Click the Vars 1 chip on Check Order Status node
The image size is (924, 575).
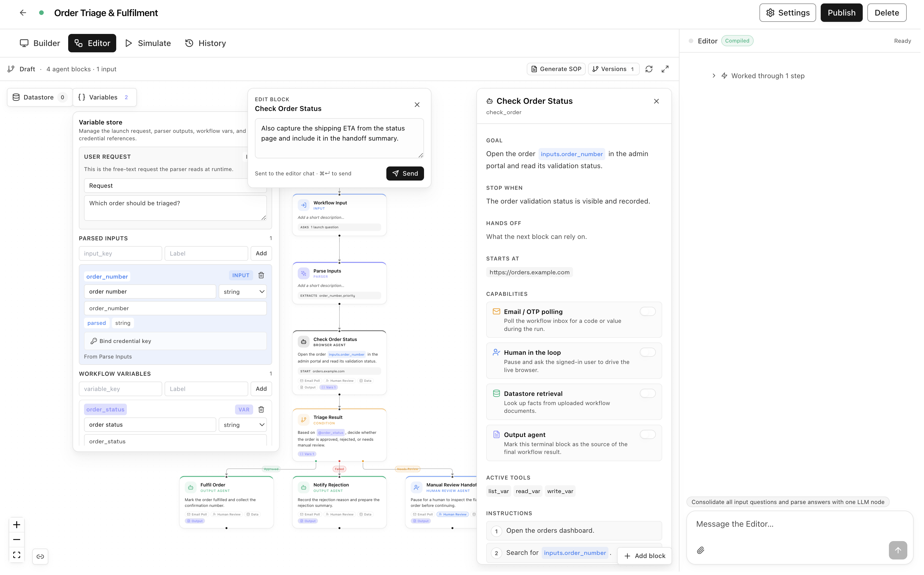pos(329,389)
